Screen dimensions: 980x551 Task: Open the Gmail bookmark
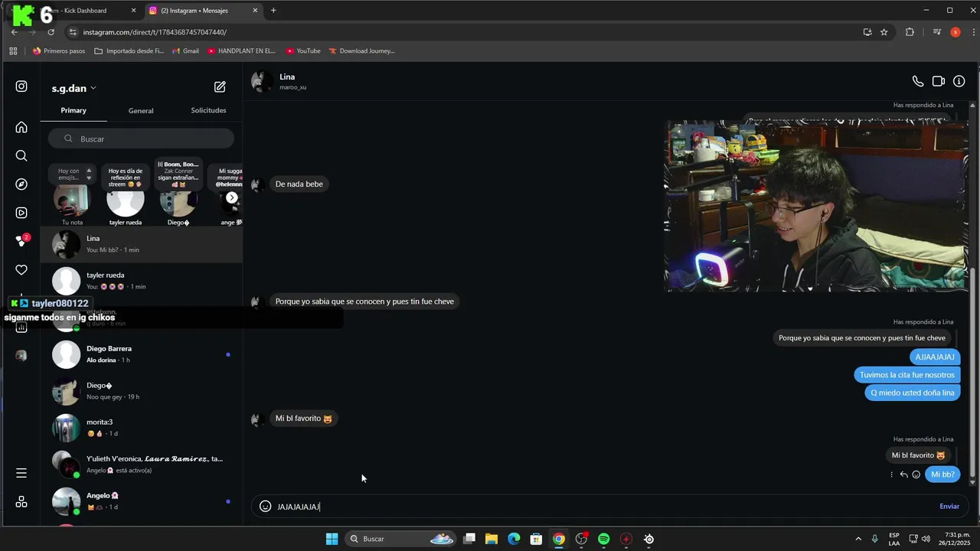tap(186, 51)
